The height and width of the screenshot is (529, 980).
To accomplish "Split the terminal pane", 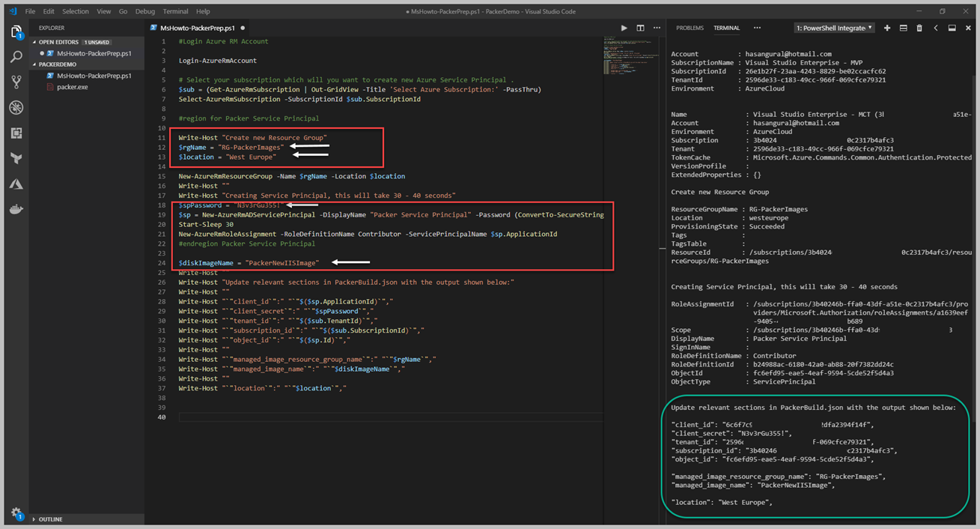I will tap(904, 28).
